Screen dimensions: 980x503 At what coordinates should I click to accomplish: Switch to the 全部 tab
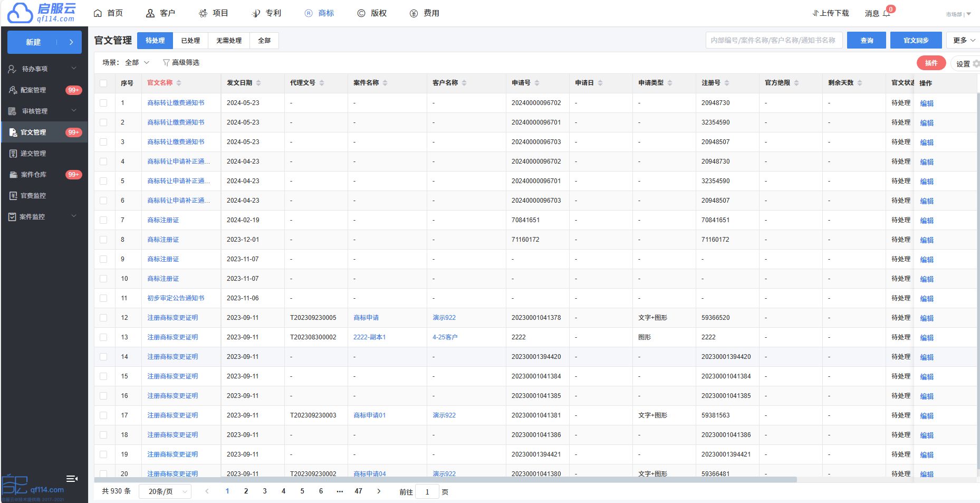264,41
